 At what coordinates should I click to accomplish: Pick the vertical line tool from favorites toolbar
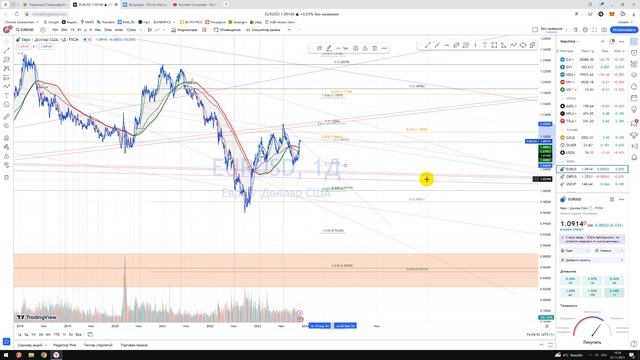tap(475, 45)
